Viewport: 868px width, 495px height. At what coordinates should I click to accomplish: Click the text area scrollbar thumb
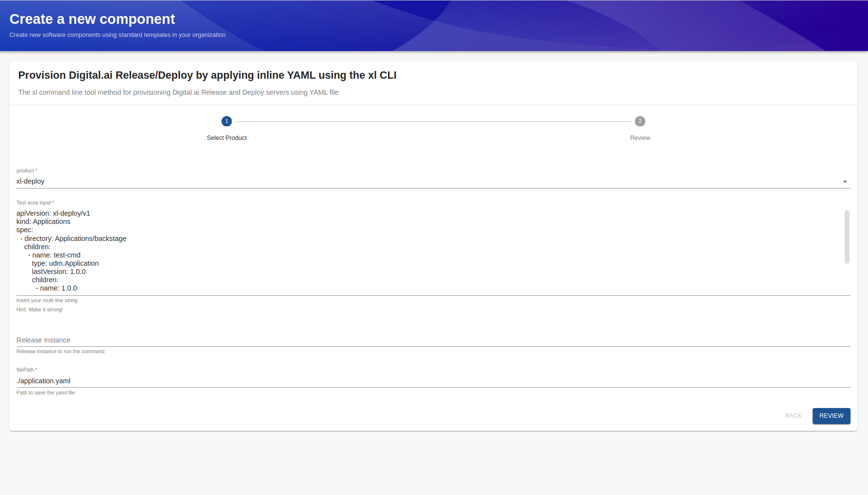(x=847, y=237)
